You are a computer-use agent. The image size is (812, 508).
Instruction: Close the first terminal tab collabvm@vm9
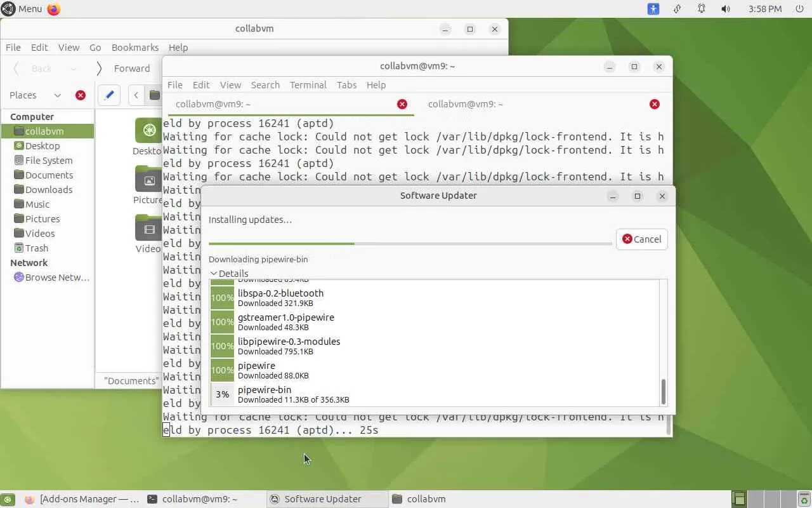(402, 104)
